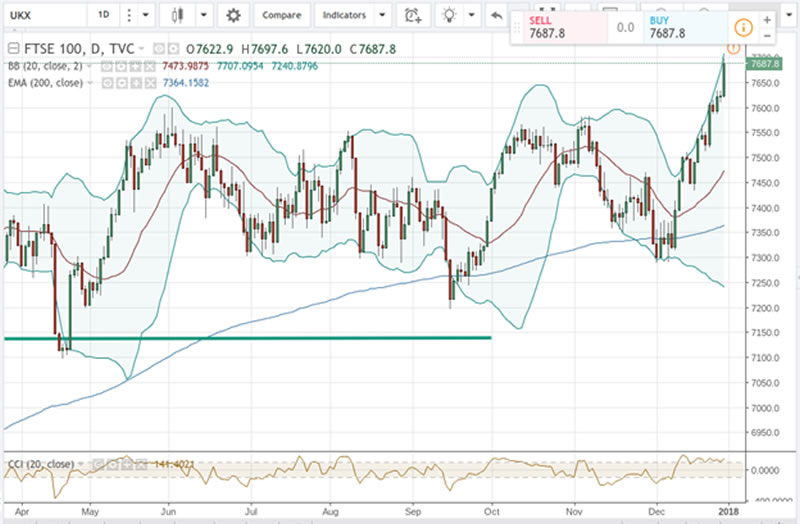Remove the CCI (20, close) indicator
The width and height of the screenshot is (800, 524).
point(140,464)
